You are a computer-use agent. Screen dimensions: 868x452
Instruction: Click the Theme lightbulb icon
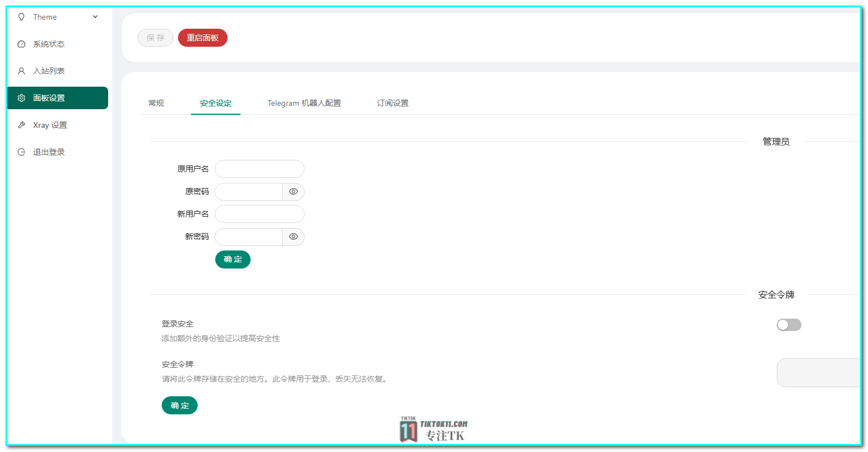coord(21,17)
